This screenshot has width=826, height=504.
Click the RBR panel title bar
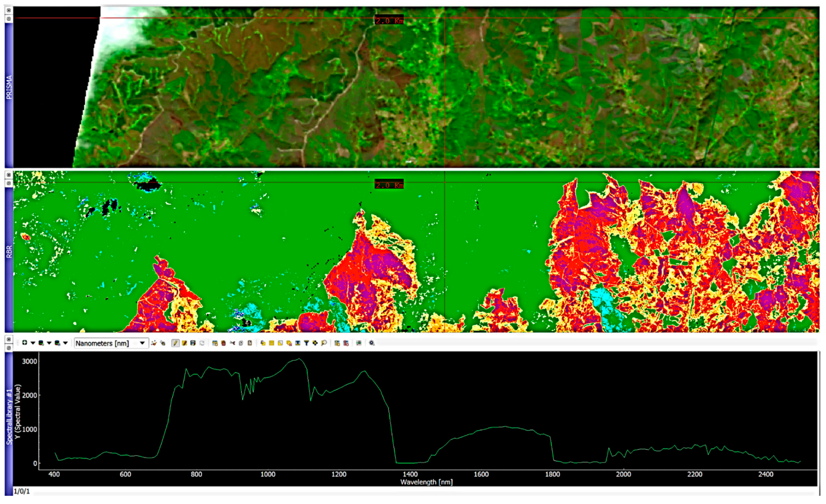[9, 251]
